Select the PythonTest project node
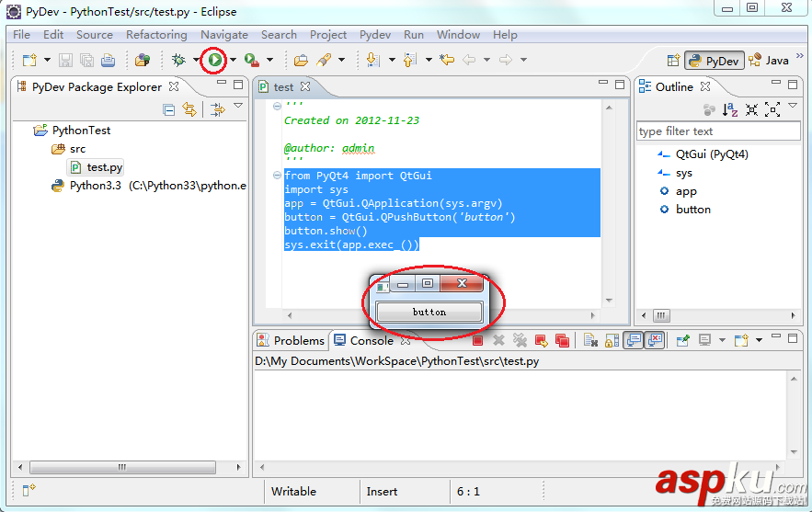This screenshot has width=812, height=512. tap(72, 131)
